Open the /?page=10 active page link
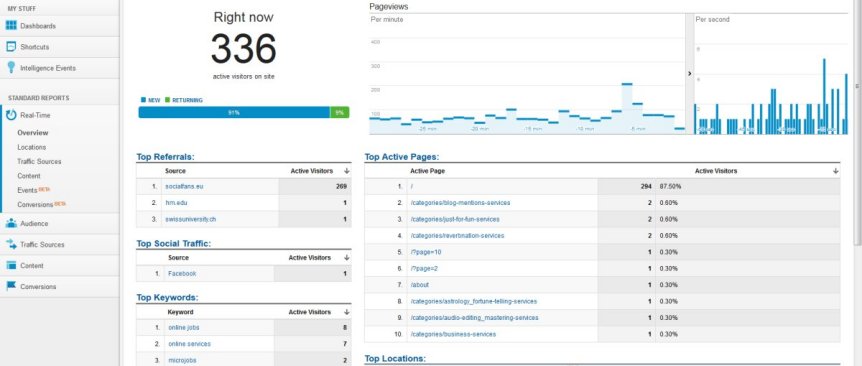This screenshot has width=862, height=366. point(426,252)
